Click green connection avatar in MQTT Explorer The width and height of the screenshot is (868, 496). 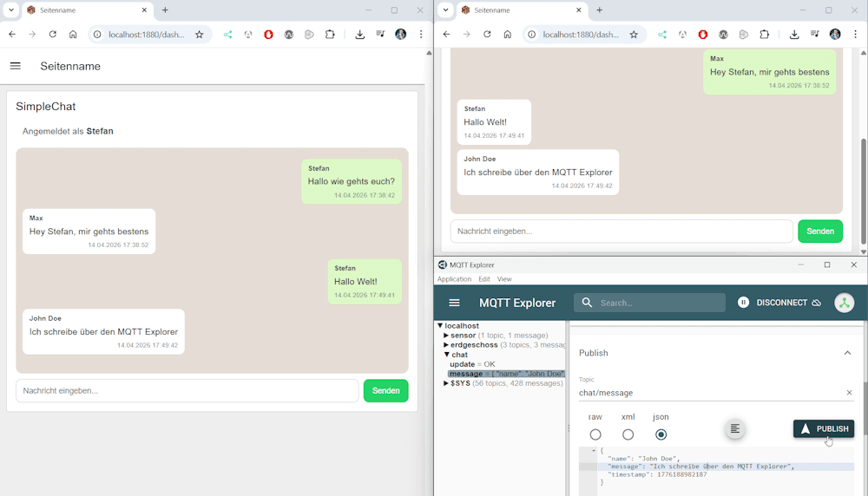click(845, 303)
